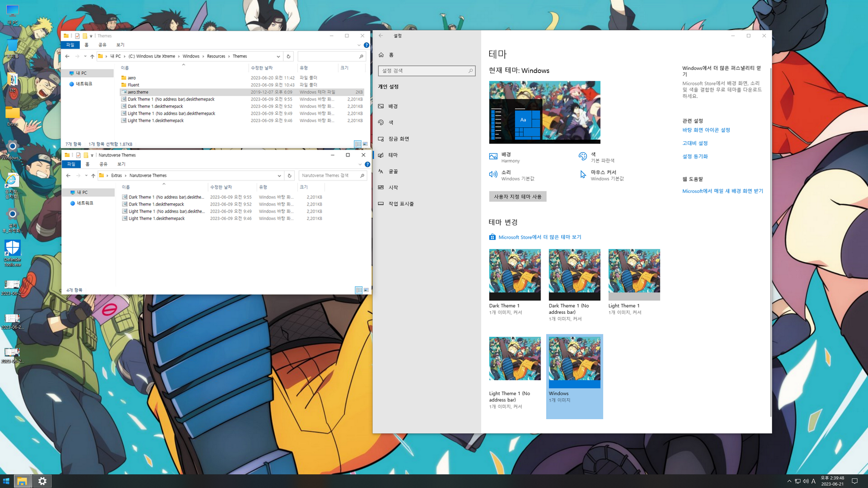Click Back arrow in Themes explorer window

coord(67,56)
